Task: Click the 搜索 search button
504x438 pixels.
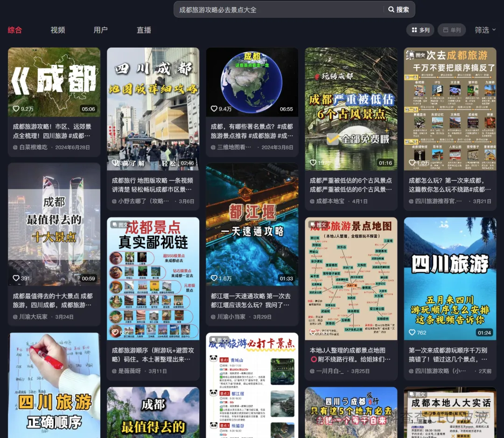Action: coord(399,9)
